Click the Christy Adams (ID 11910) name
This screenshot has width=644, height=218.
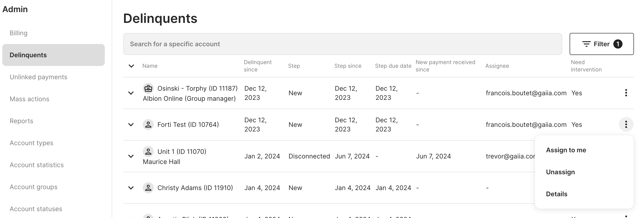(195, 188)
